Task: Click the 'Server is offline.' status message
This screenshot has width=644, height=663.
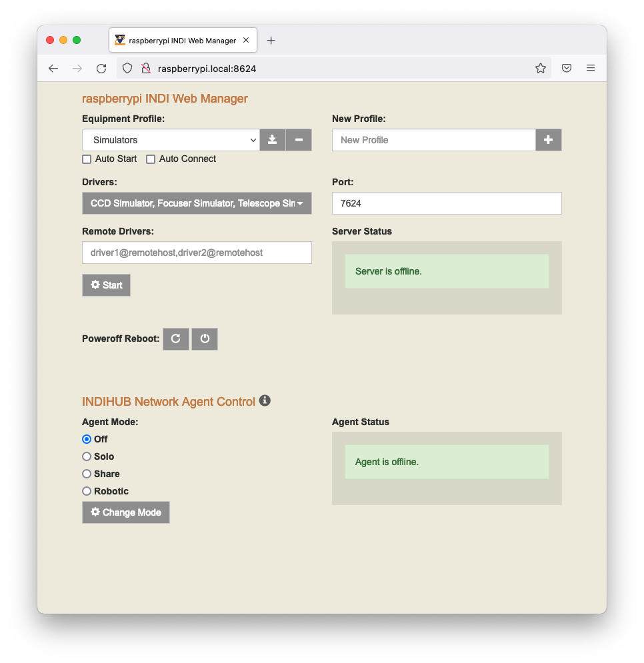Action: 447,271
